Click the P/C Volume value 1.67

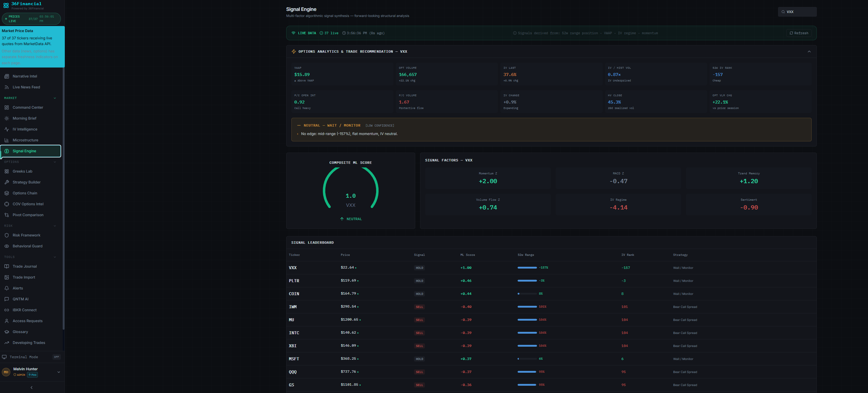404,102
